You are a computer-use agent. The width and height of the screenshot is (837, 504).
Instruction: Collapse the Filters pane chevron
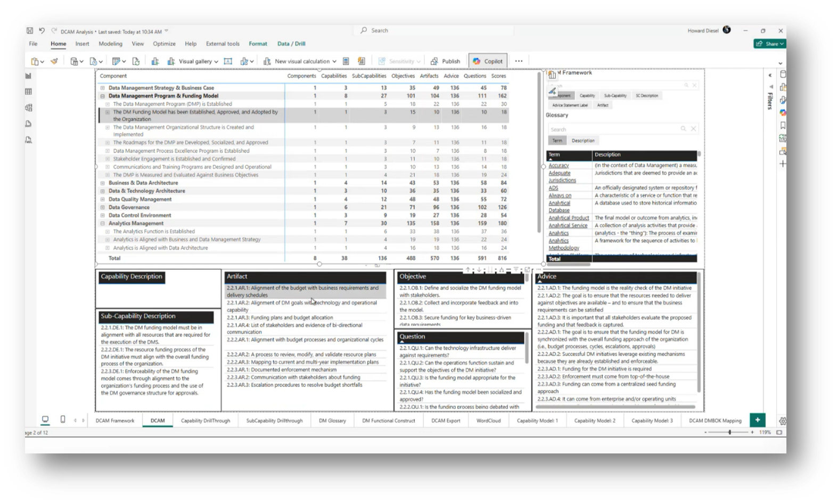[770, 75]
